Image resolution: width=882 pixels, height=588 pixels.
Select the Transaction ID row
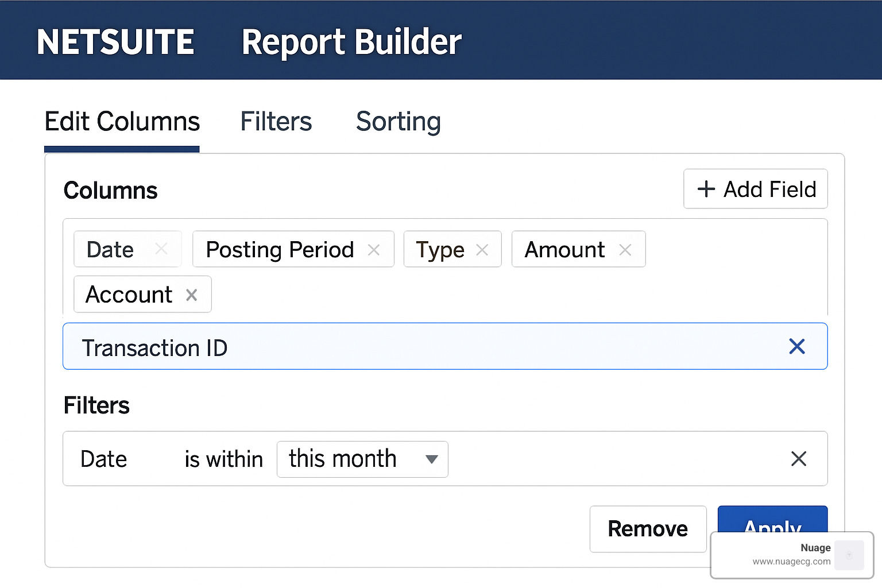tap(445, 346)
